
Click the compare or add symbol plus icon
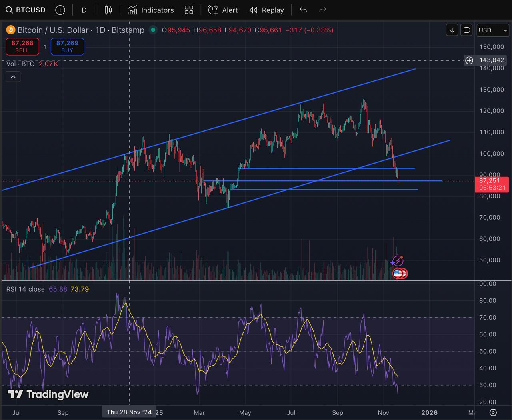[x=60, y=10]
